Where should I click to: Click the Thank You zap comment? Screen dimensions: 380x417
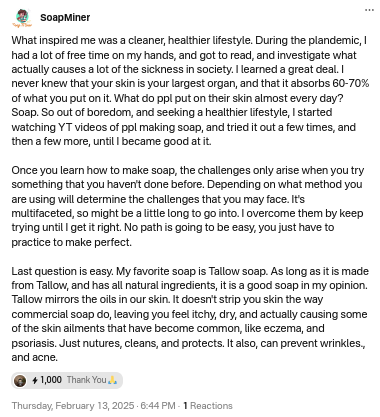click(x=87, y=380)
